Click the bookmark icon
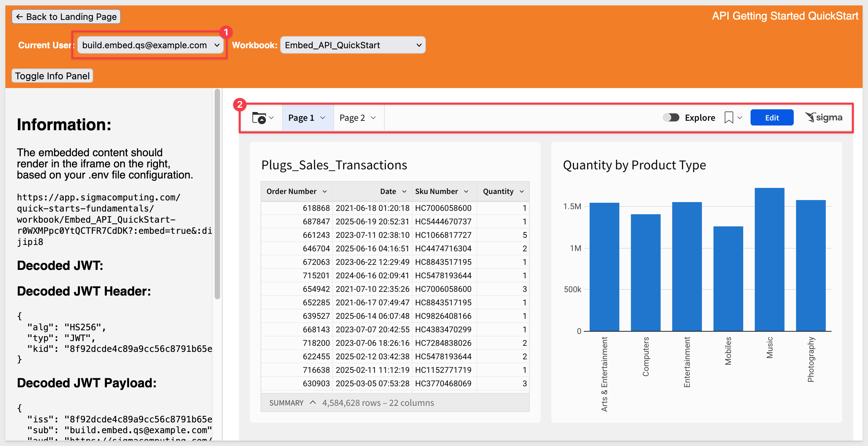Image resolution: width=868 pixels, height=446 pixels. (x=729, y=118)
